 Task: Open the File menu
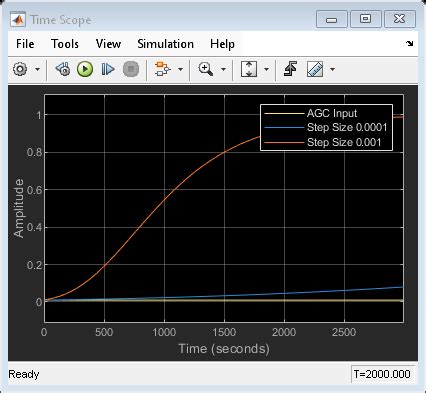pyautogui.click(x=25, y=44)
